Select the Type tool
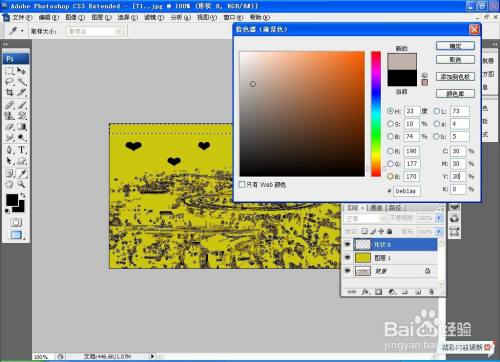This screenshot has width=500, height=362. 22,150
